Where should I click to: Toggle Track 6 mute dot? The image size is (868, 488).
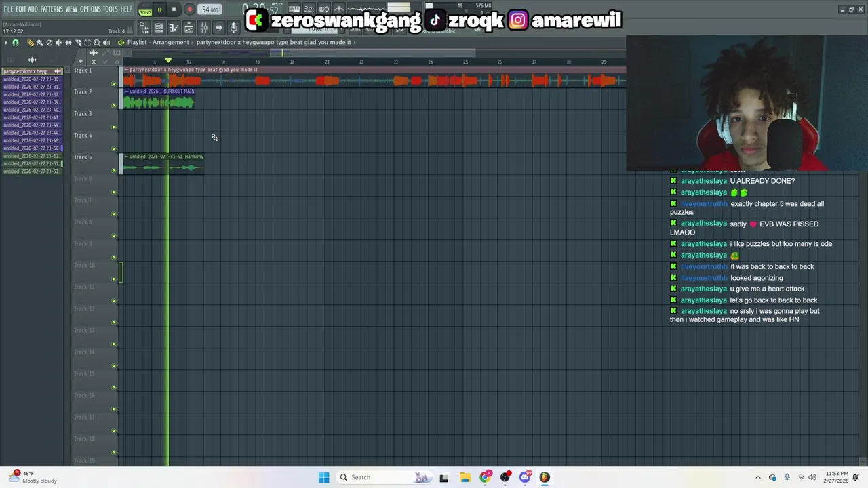click(113, 192)
